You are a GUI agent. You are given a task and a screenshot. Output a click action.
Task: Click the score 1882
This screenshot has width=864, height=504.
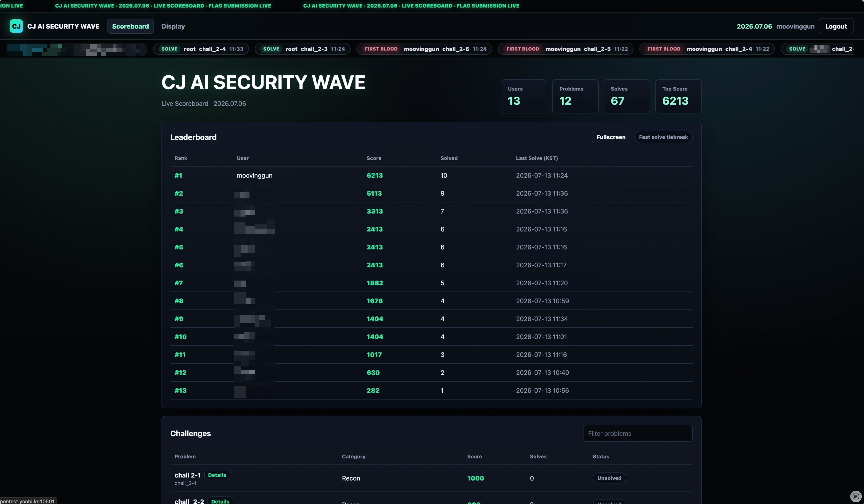coord(375,283)
